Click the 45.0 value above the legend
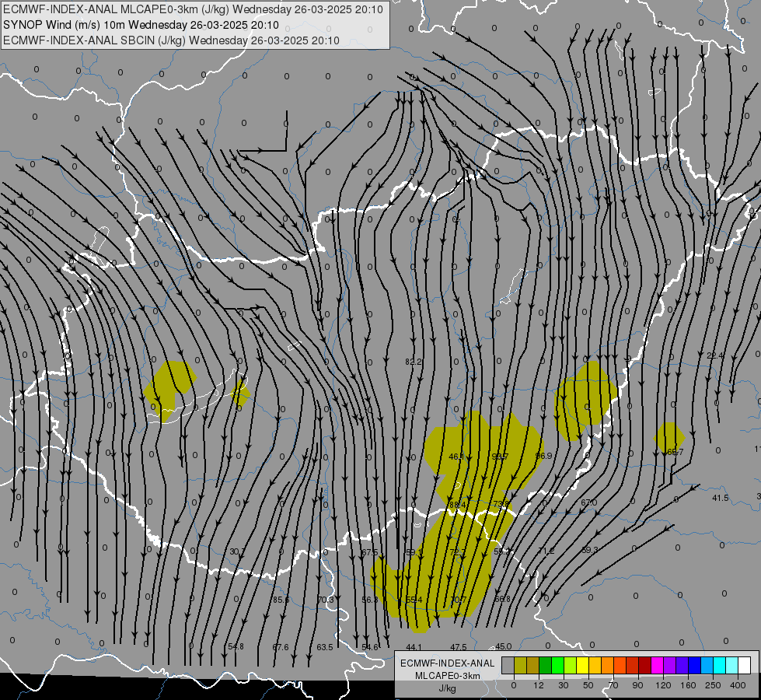This screenshot has height=700, width=761. (x=503, y=646)
